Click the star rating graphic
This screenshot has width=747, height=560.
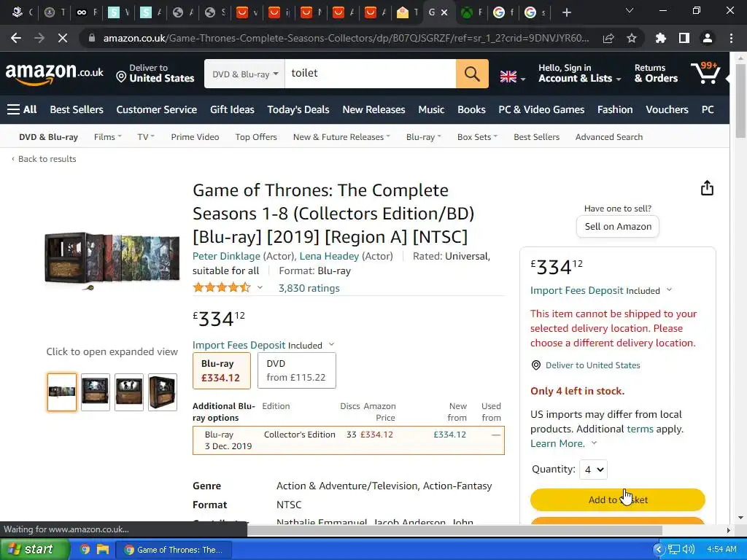[x=222, y=287]
